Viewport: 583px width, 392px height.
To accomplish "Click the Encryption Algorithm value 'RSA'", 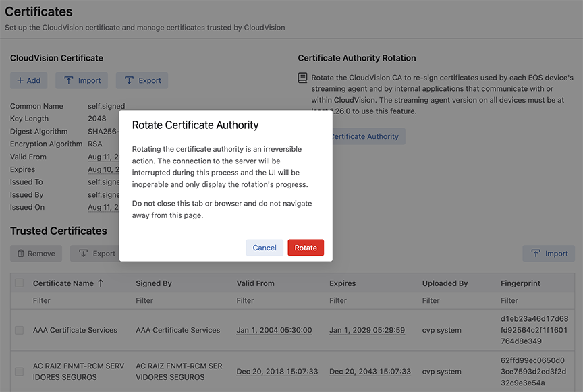I will 95,144.
